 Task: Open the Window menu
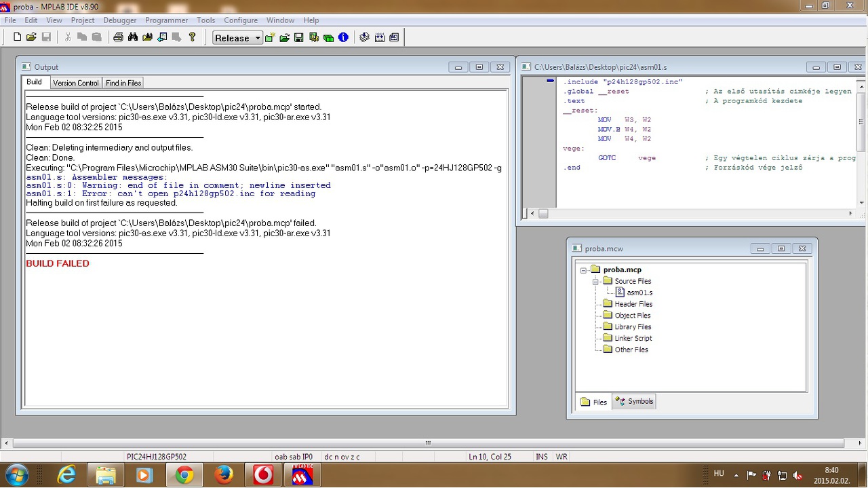[280, 20]
